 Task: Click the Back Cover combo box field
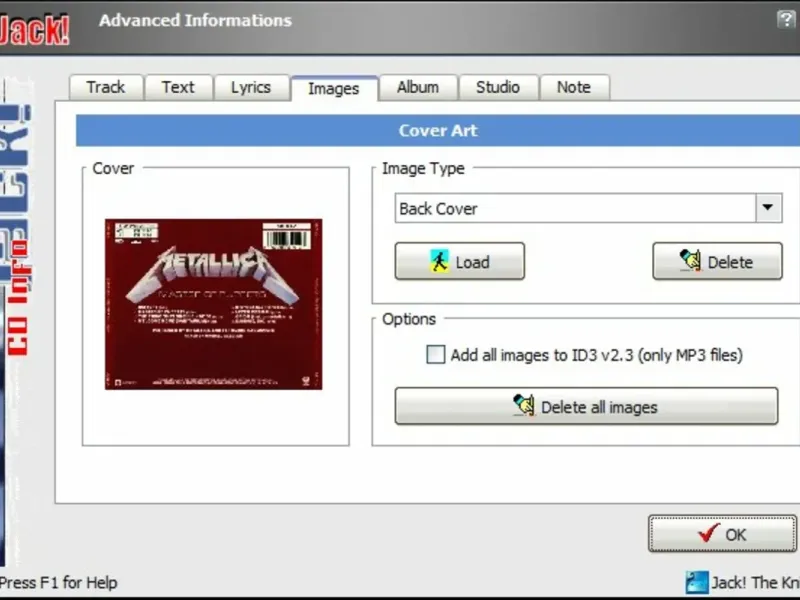(x=588, y=208)
